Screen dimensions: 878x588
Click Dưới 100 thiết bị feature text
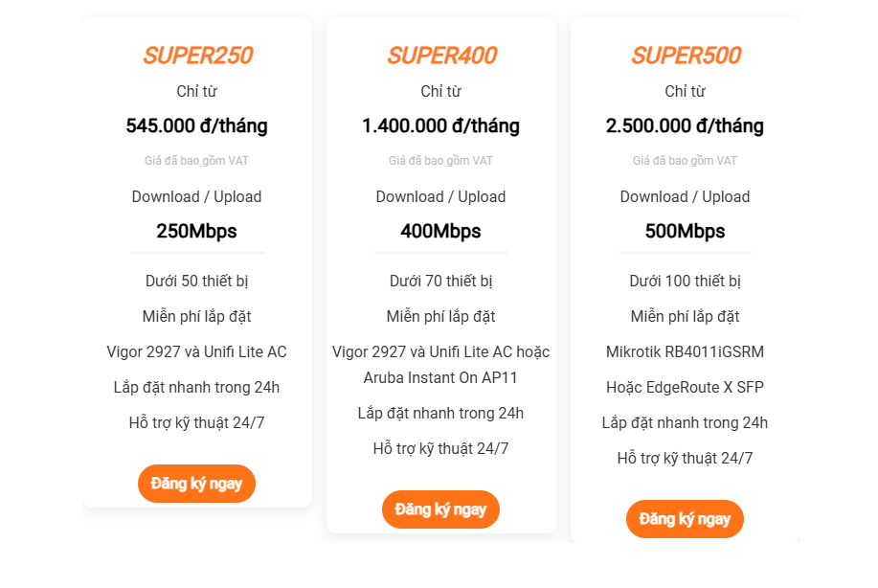pos(685,282)
